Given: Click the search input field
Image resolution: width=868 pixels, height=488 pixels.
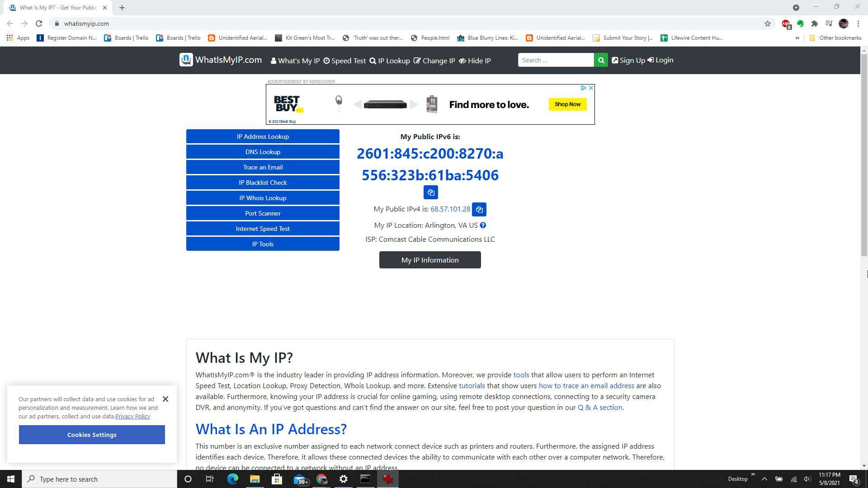Looking at the screenshot, I should click(x=554, y=60).
